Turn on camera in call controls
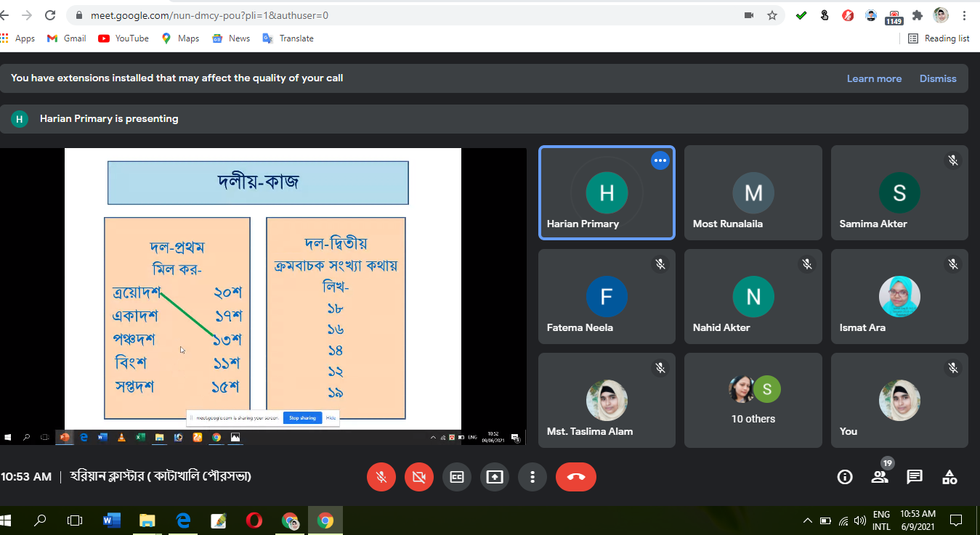The width and height of the screenshot is (980, 535). [x=419, y=477]
